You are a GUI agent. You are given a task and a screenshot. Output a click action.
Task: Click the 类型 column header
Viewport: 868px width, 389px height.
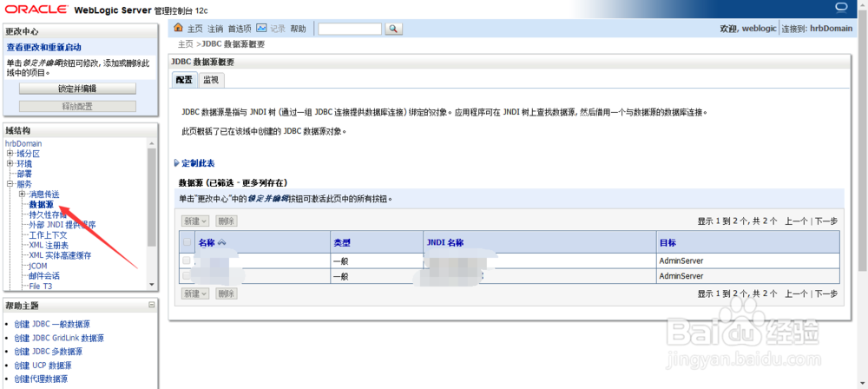pos(342,243)
